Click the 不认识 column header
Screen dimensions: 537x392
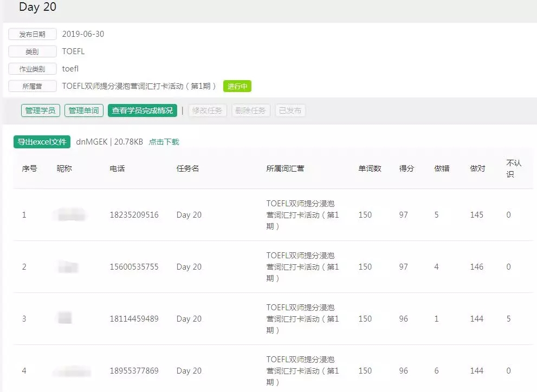pyautogui.click(x=514, y=168)
